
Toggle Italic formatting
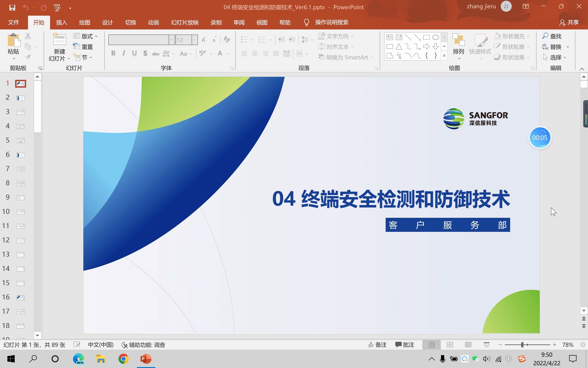pyautogui.click(x=124, y=53)
